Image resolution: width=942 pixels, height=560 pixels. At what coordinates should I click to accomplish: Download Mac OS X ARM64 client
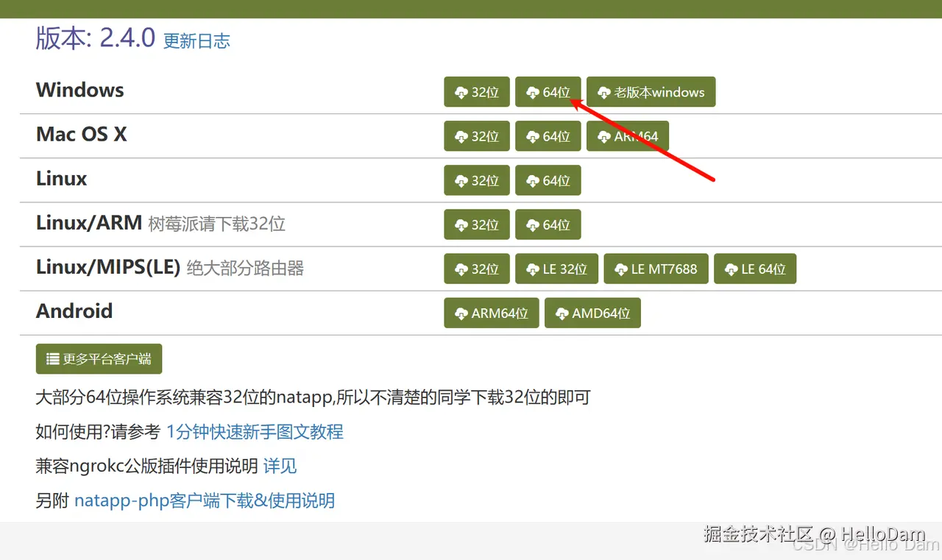pyautogui.click(x=628, y=136)
